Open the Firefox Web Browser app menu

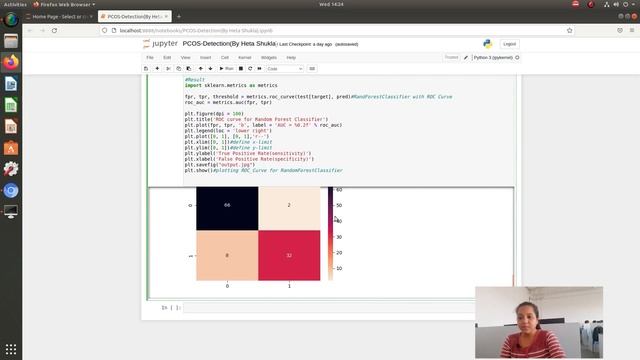tap(64, 4)
